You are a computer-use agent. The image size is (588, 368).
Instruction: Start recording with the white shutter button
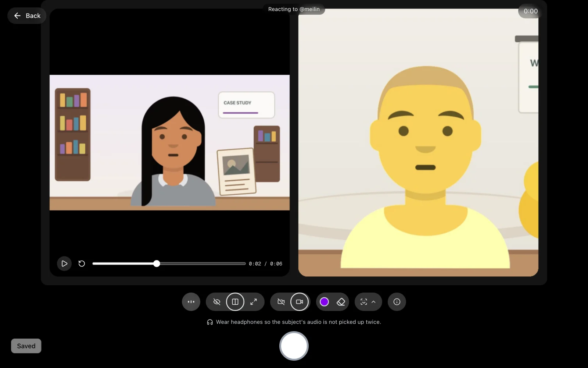294,346
